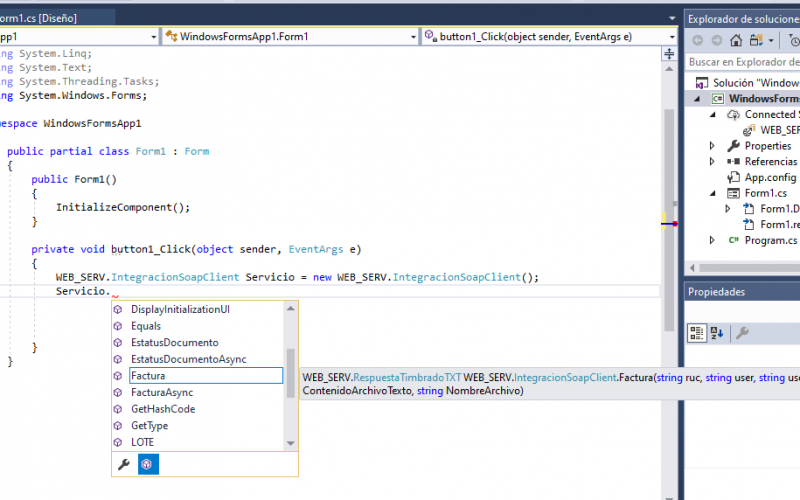Image resolution: width=800 pixels, height=500 pixels.
Task: Toggle the methods filter in IntelliSense popup
Action: [147, 465]
